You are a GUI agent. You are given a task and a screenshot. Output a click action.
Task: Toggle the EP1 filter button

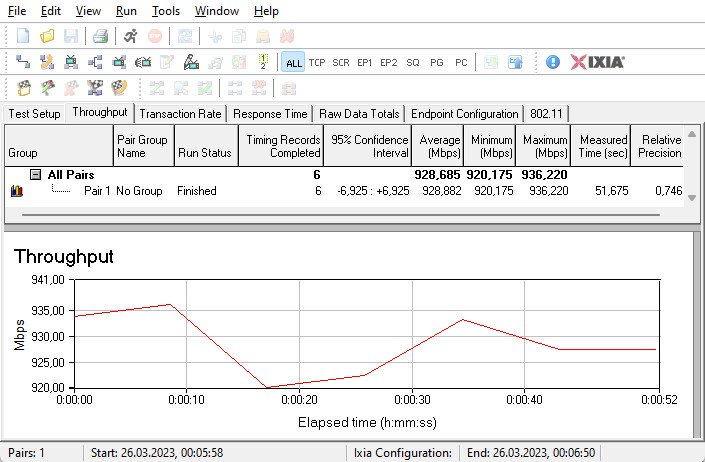(x=365, y=62)
